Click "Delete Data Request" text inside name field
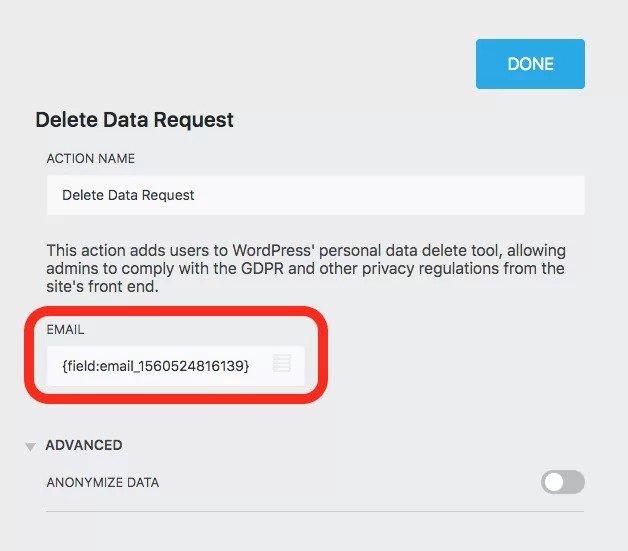This screenshot has height=551, width=628. point(128,195)
